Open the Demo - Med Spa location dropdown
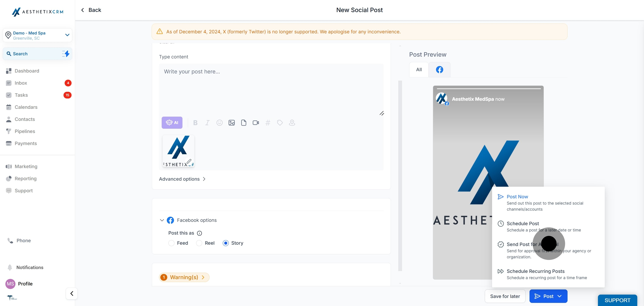The height and width of the screenshot is (306, 644). point(38,35)
